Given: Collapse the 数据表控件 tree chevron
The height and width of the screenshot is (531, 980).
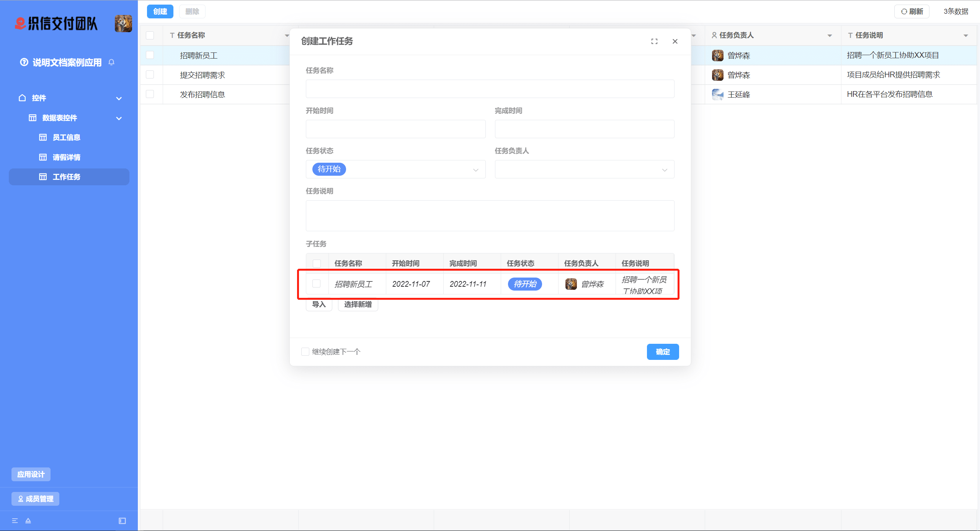Looking at the screenshot, I should click(119, 118).
